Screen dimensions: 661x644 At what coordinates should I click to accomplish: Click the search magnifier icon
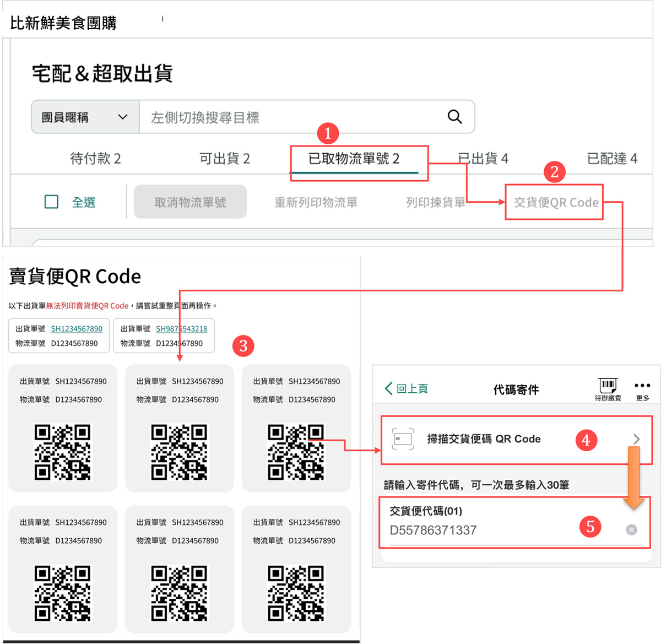tap(454, 117)
